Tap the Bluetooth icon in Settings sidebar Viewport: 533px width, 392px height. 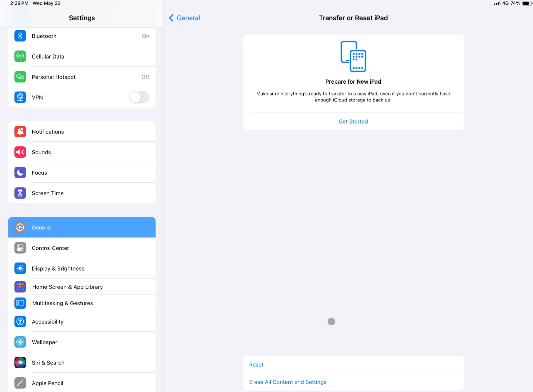click(x=20, y=36)
